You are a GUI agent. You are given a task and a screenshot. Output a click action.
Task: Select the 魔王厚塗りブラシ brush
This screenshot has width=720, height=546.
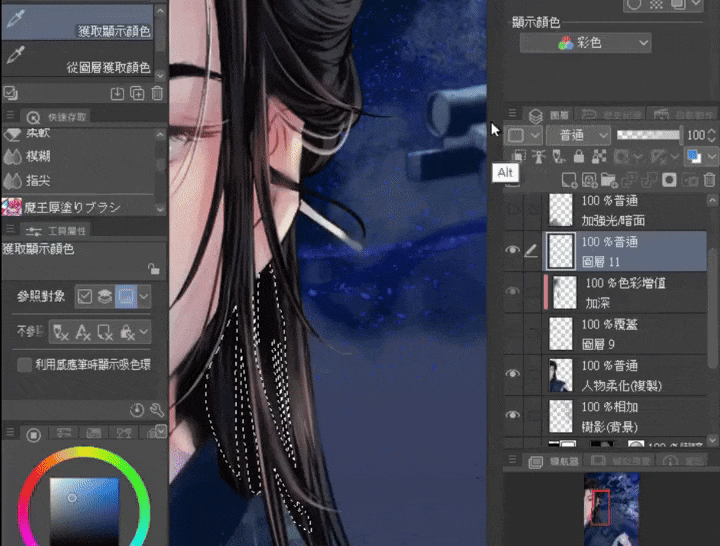(x=77, y=207)
